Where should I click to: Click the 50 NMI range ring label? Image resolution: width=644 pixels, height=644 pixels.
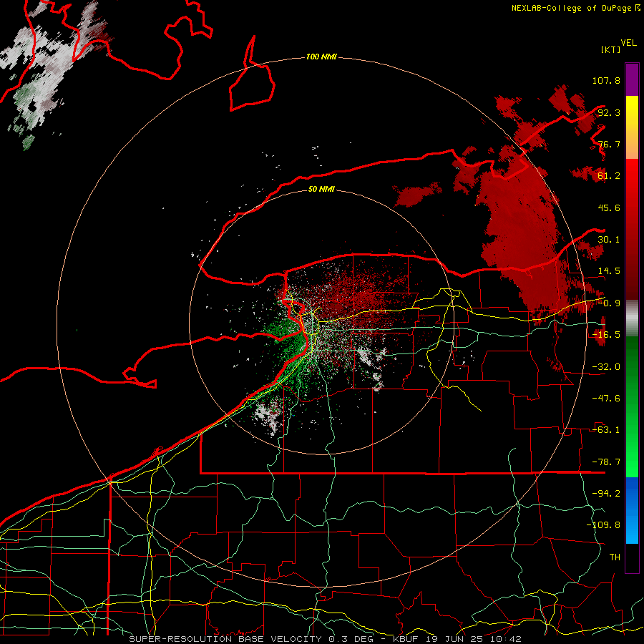321,189
